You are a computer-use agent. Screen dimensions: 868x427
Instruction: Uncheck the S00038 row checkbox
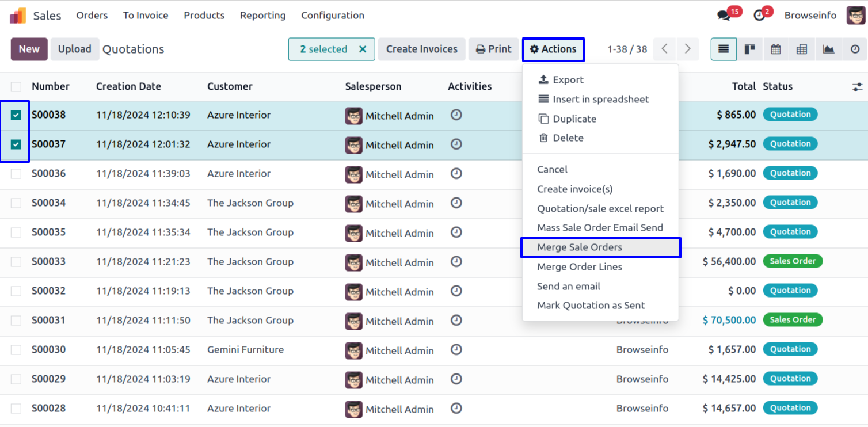tap(16, 115)
